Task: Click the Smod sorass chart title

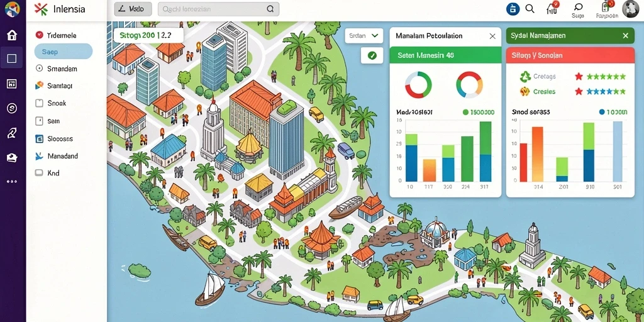Action: click(x=531, y=112)
